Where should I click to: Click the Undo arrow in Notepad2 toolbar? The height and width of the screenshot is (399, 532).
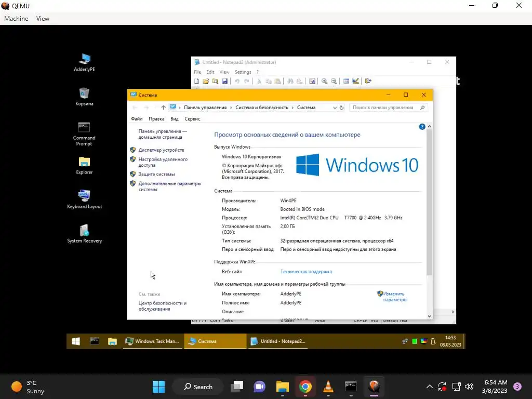tap(237, 81)
